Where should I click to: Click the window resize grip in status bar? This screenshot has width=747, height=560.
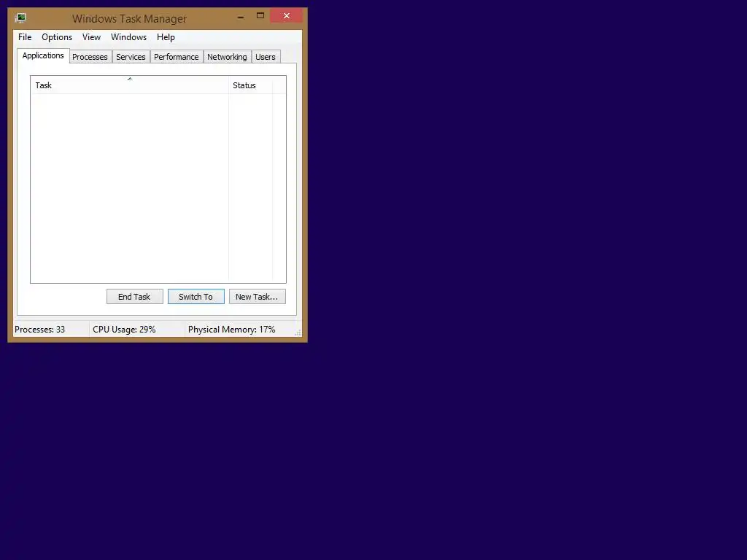tap(298, 332)
